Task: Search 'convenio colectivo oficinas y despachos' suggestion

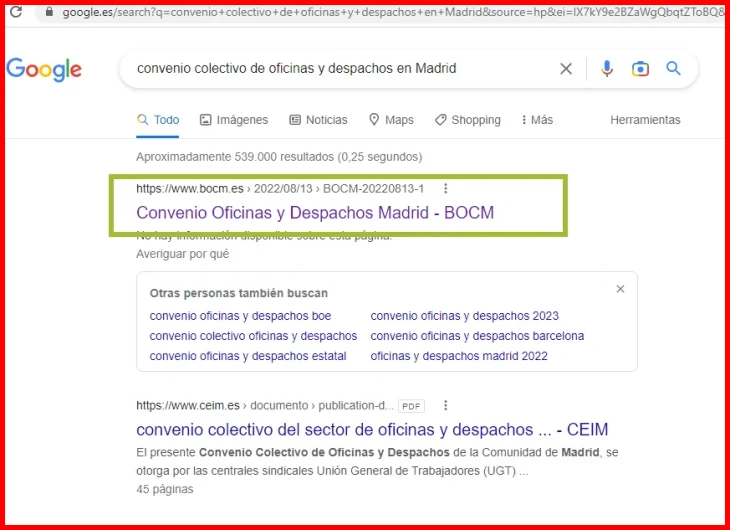Action: (253, 336)
